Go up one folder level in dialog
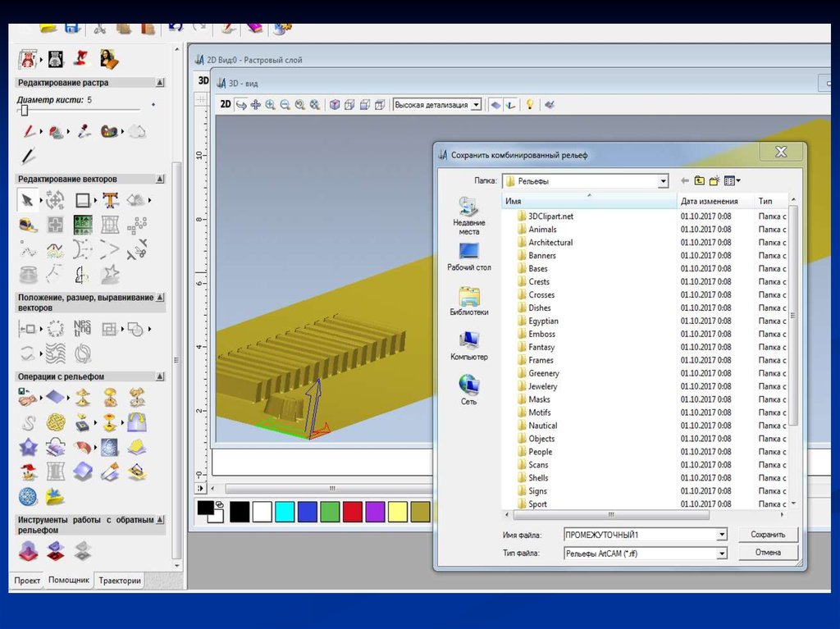Viewport: 840px width, 629px height. click(x=699, y=180)
